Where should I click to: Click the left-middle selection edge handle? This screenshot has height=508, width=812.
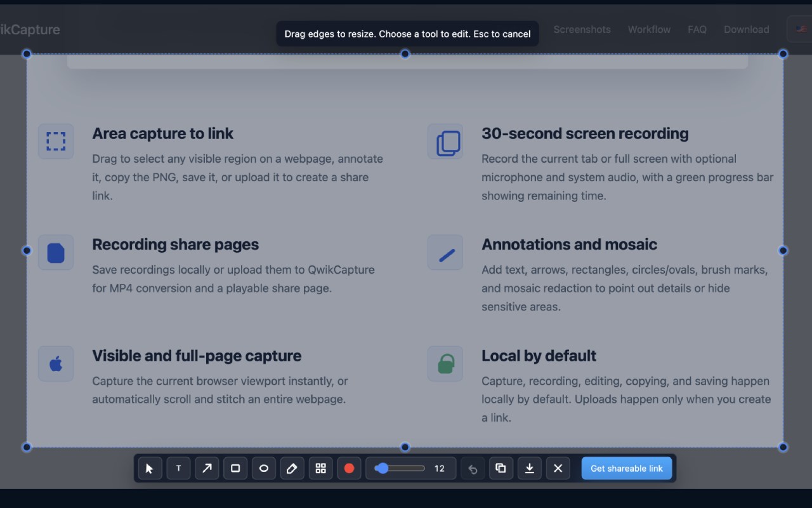point(27,250)
